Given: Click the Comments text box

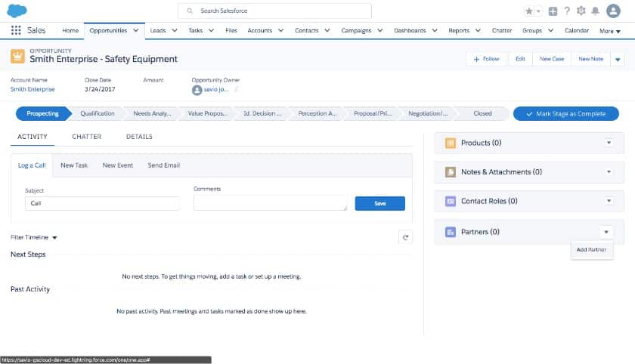Looking at the screenshot, I should [270, 202].
